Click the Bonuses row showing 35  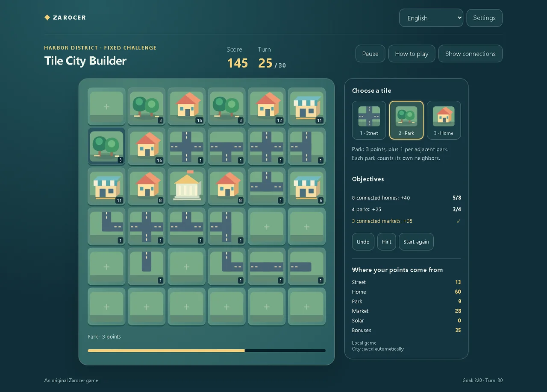(406, 330)
